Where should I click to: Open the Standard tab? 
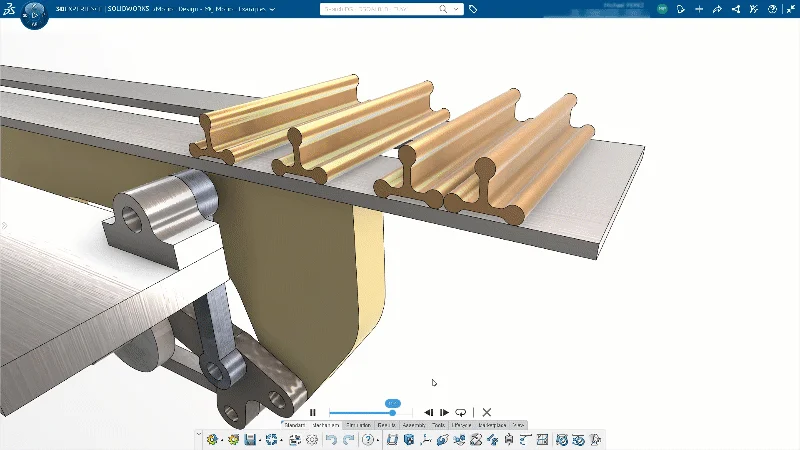click(x=294, y=425)
